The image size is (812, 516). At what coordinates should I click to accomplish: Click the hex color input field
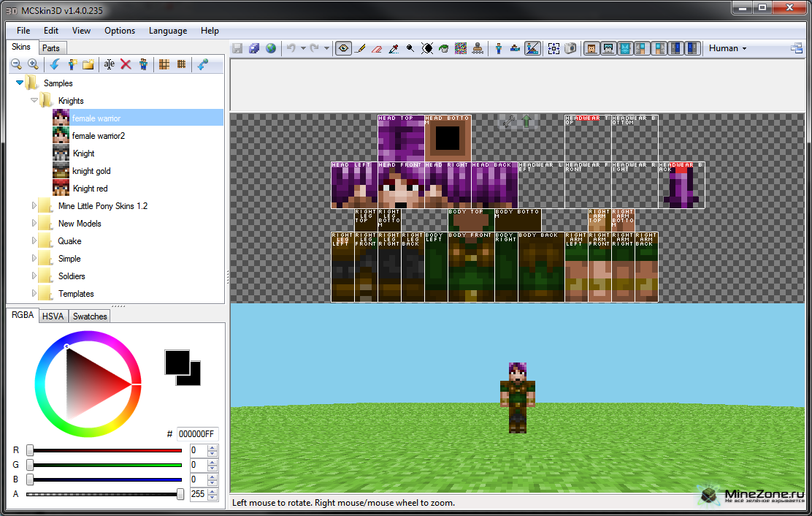click(x=196, y=433)
